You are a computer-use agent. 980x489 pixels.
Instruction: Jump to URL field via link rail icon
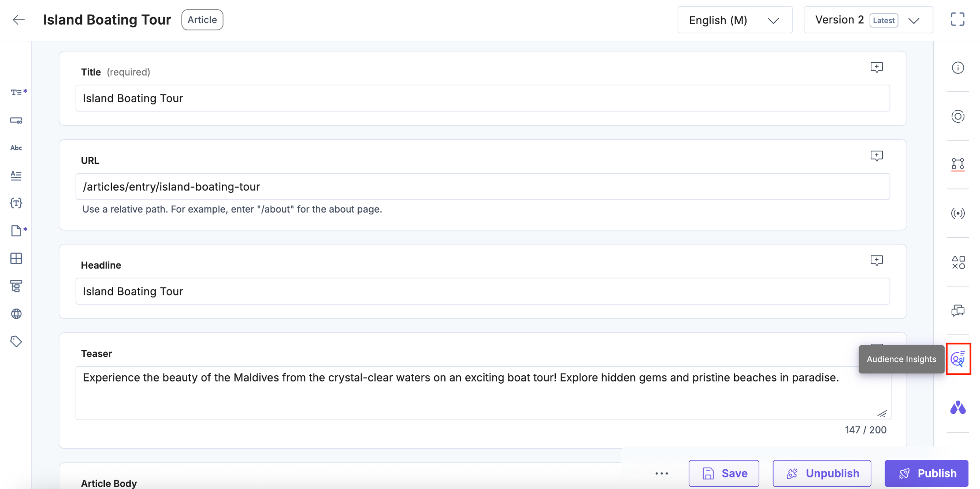(x=16, y=120)
